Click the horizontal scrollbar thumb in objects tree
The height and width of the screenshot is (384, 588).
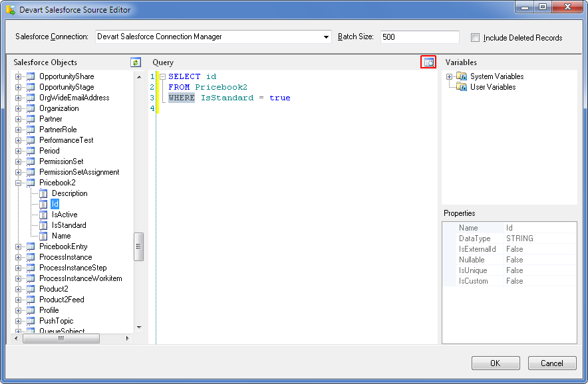(61, 338)
